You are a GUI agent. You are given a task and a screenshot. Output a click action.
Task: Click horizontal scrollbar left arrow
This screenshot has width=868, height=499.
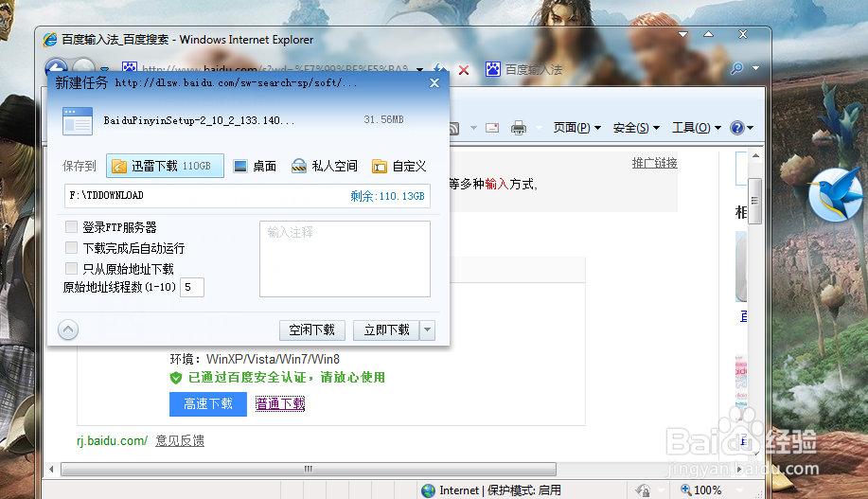click(x=51, y=469)
